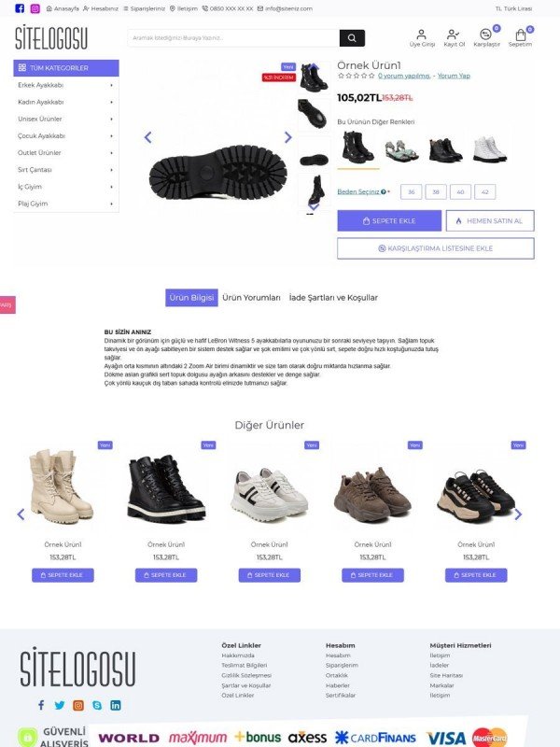
Task: Open the footer LinkedIn icon
Action: 116,705
